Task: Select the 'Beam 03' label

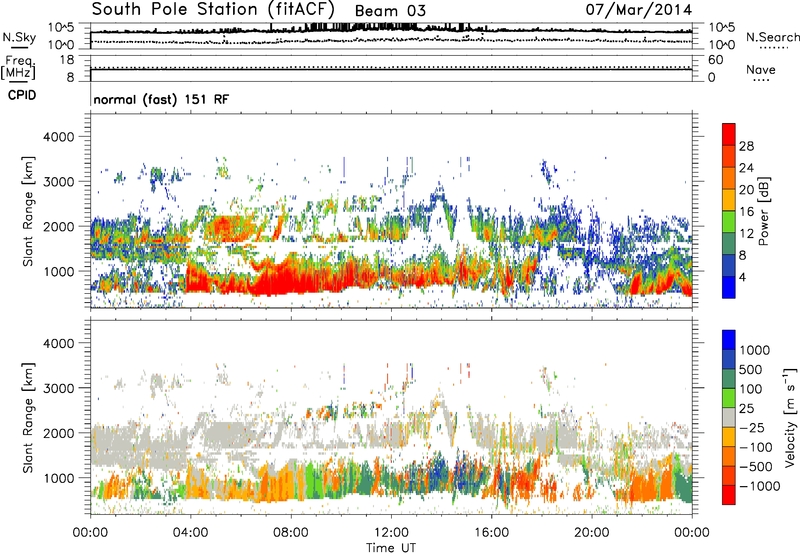Action: (x=390, y=11)
